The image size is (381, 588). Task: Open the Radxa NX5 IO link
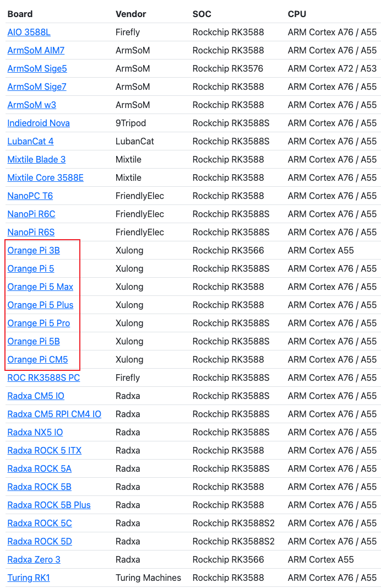coord(35,433)
